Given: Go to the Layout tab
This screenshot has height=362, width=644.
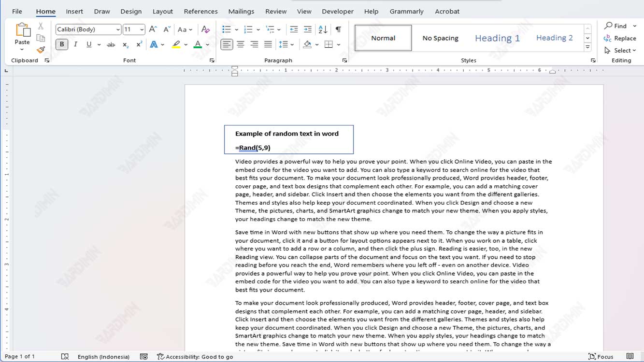Looking at the screenshot, I should click(x=163, y=11).
